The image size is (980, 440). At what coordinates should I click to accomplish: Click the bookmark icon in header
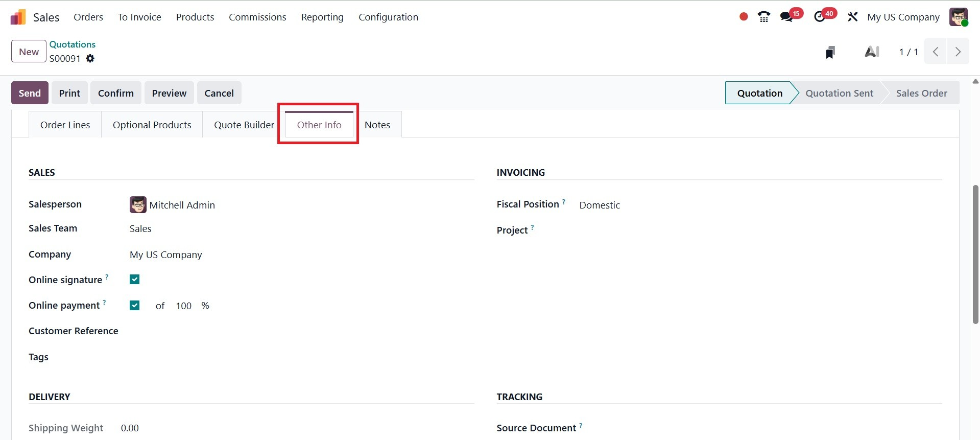830,52
